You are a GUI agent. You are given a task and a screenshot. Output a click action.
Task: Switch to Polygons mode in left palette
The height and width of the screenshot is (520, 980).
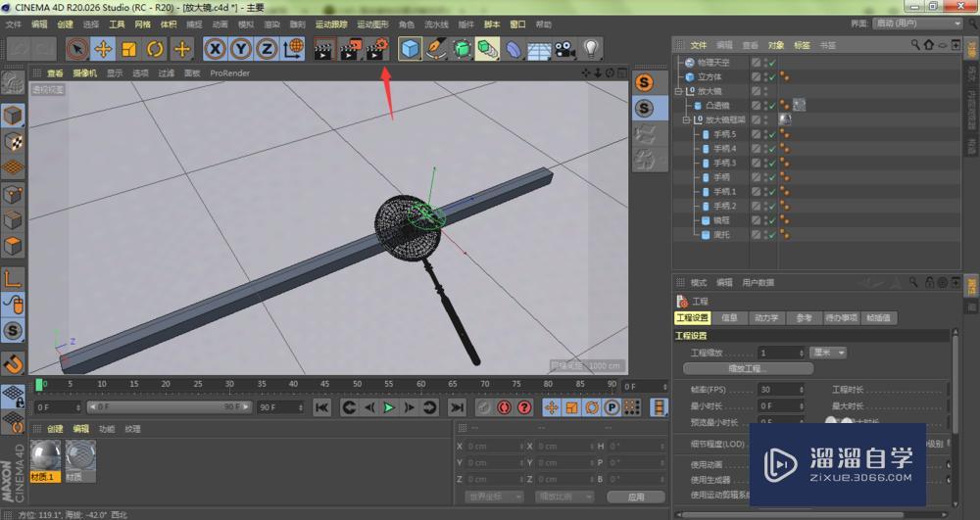tap(13, 246)
